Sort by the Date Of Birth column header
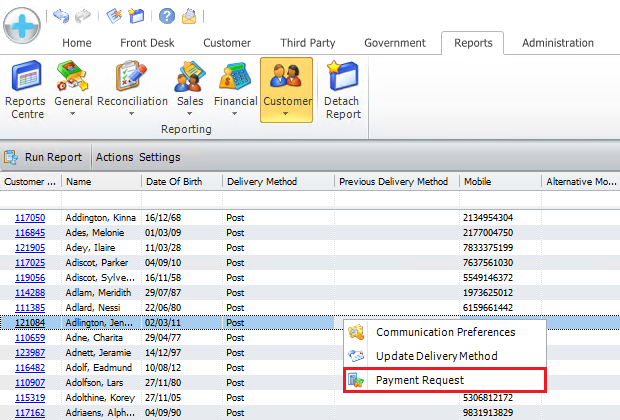This screenshot has height=420, width=620. point(180,182)
